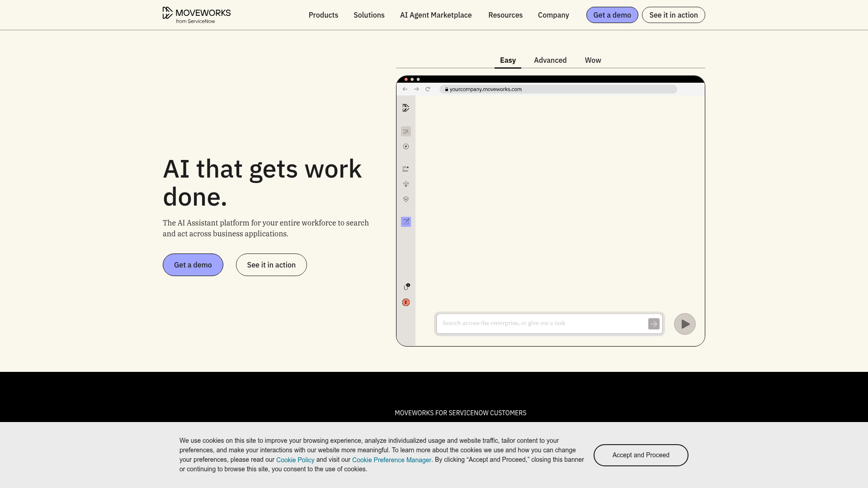Click the chat sparkle icon in demo sidebar
The height and width of the screenshot is (488, 868).
[x=406, y=169]
